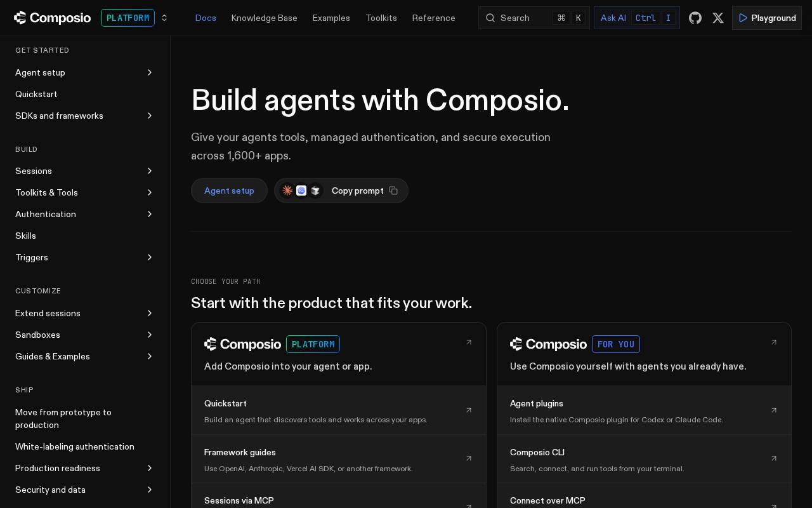Click the Agent setup button

click(x=229, y=190)
